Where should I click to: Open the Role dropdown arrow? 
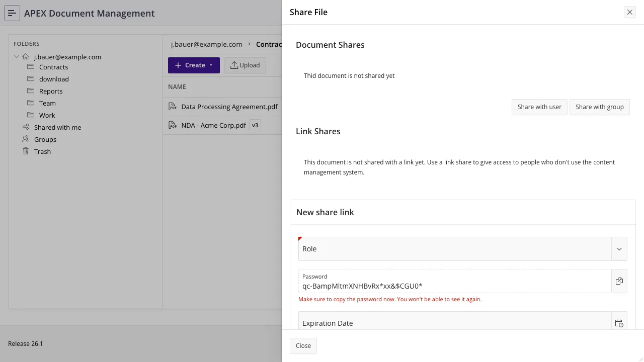[x=619, y=249]
